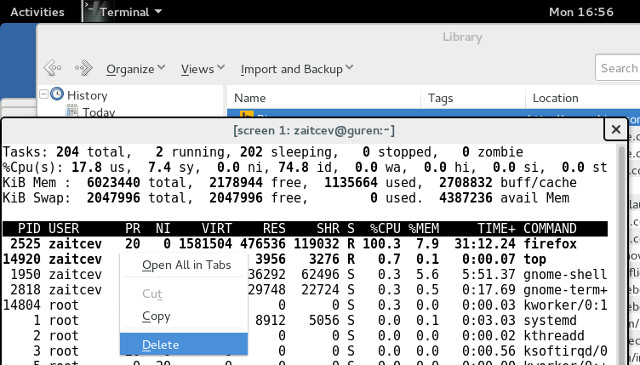Click PID 14920 in the top output
Viewport: 640px width, 365px height.
click(x=22, y=259)
